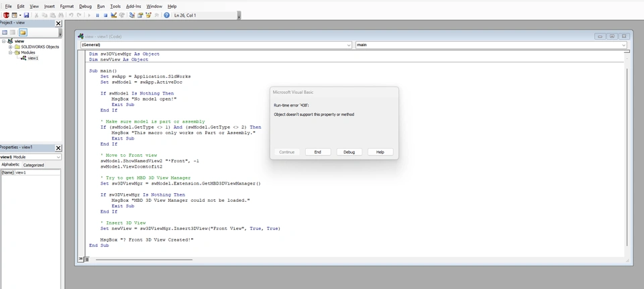Open the Edit menu
The width and height of the screenshot is (644, 289).
[21, 6]
